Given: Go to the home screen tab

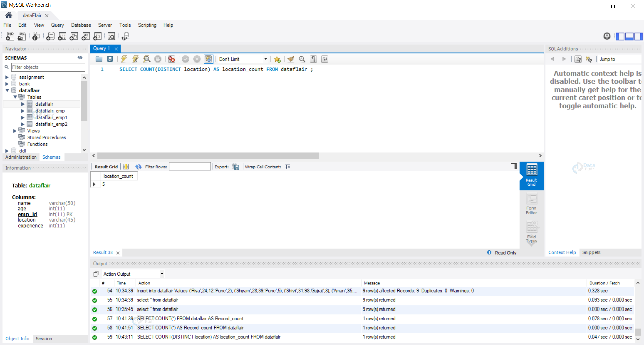Looking at the screenshot, I should click(9, 15).
